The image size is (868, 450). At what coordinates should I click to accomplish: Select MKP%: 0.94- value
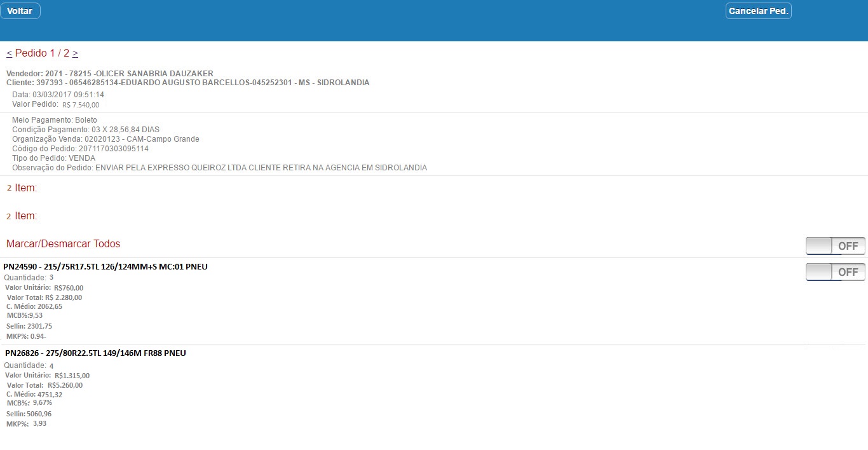point(26,336)
